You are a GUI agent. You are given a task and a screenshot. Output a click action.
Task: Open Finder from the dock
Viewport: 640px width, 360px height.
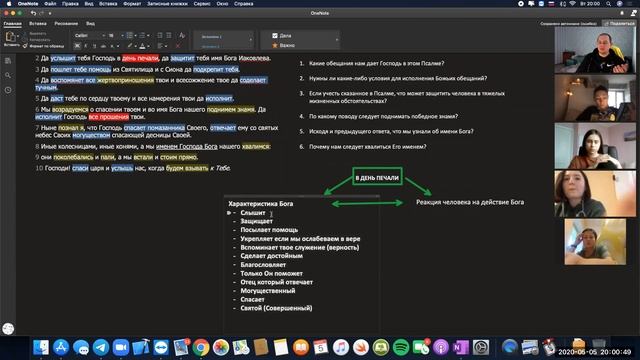(41, 347)
